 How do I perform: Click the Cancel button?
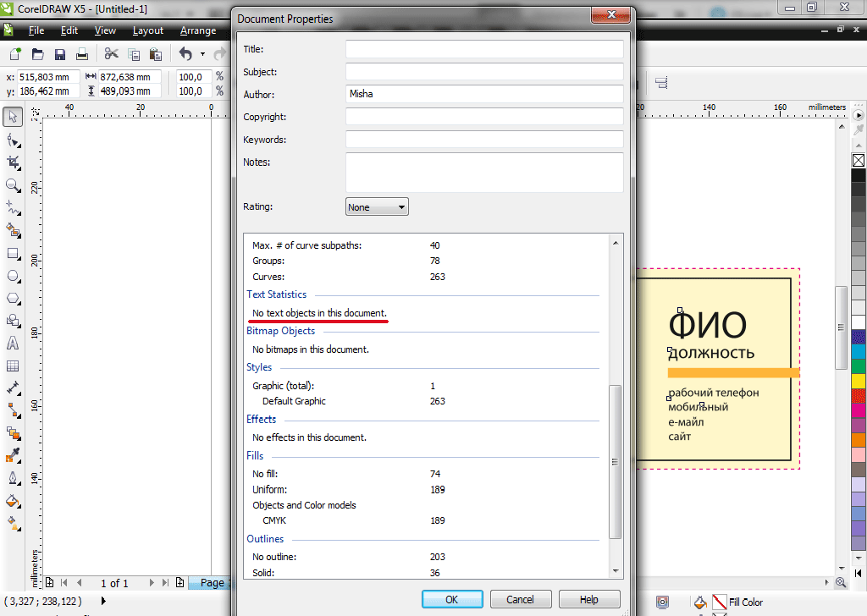(x=520, y=599)
